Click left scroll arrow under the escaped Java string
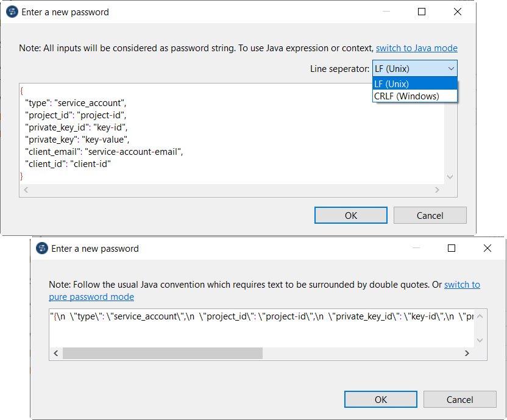This screenshot has width=507, height=420. [x=55, y=354]
